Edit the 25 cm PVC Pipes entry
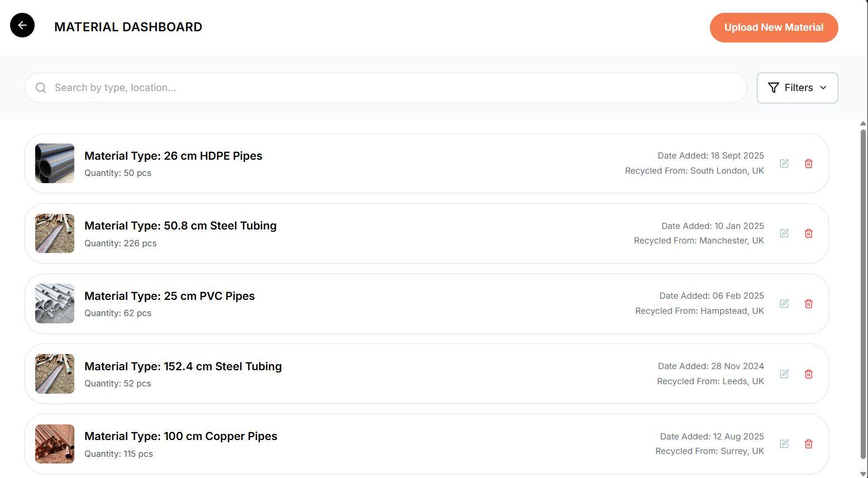The height and width of the screenshot is (478, 868). click(x=784, y=304)
